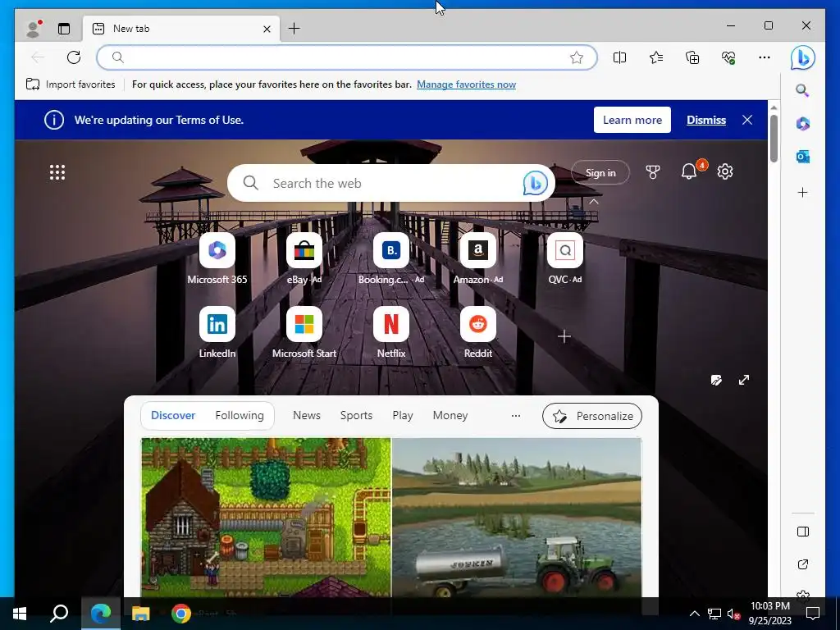
Task: Edit the background image
Action: coord(716,380)
